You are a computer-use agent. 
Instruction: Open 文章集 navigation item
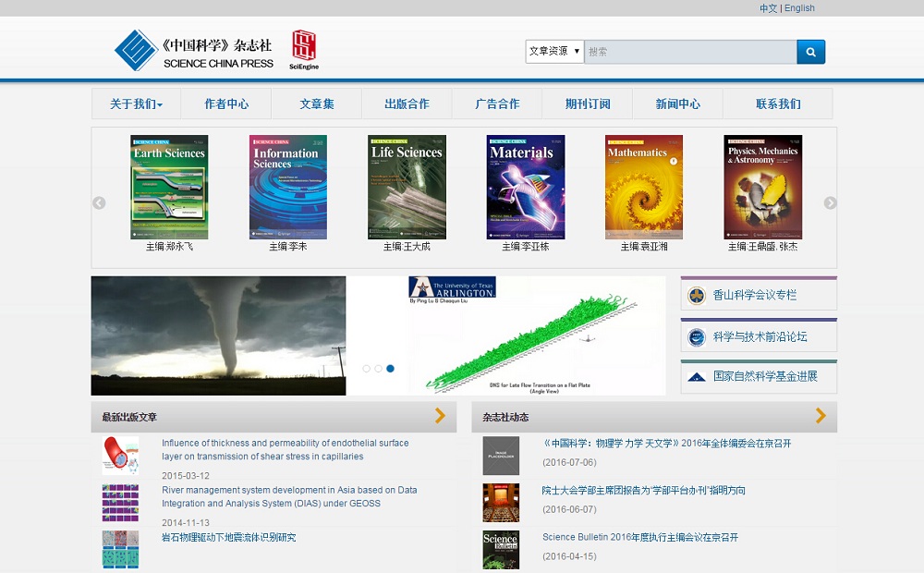click(x=316, y=104)
